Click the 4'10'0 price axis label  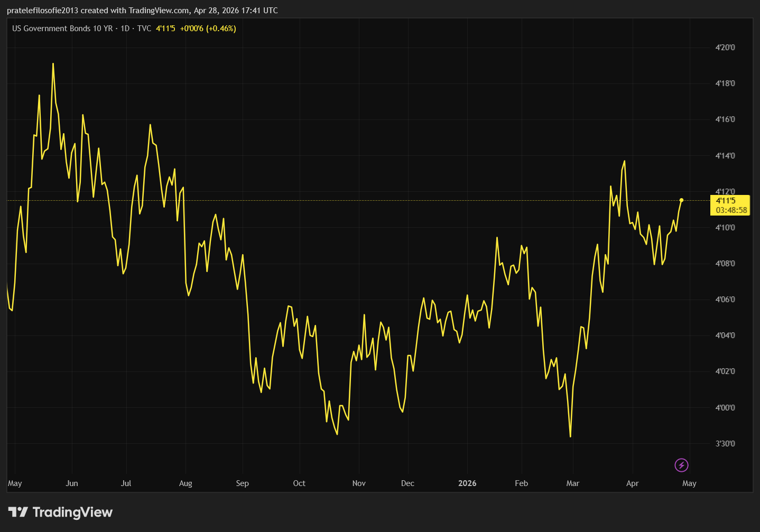click(x=725, y=228)
